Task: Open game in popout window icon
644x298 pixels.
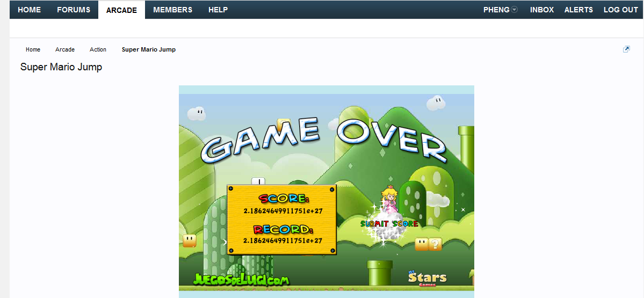Action: click(626, 49)
